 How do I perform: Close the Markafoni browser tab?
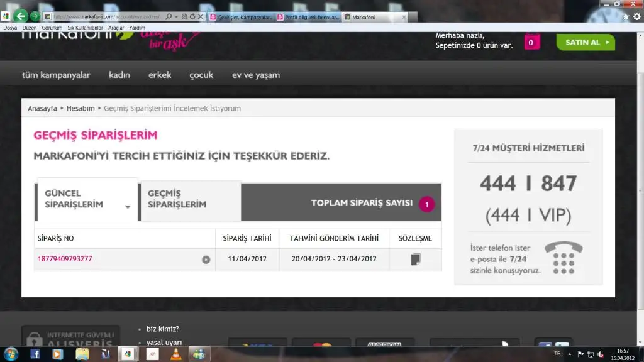pos(404,17)
